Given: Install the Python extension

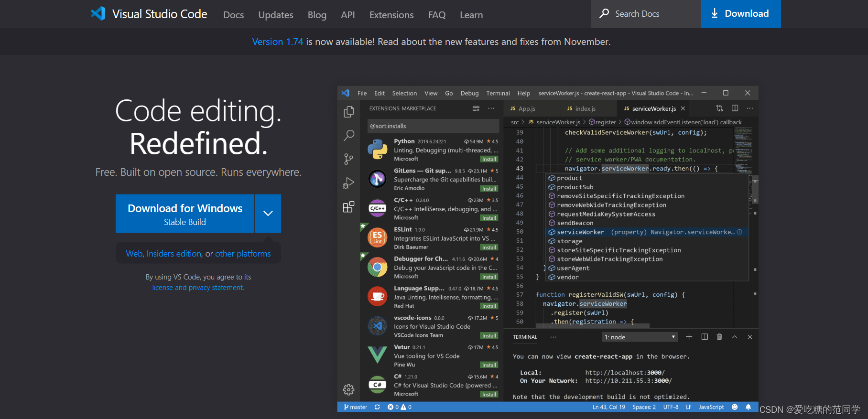Looking at the screenshot, I should tap(489, 160).
